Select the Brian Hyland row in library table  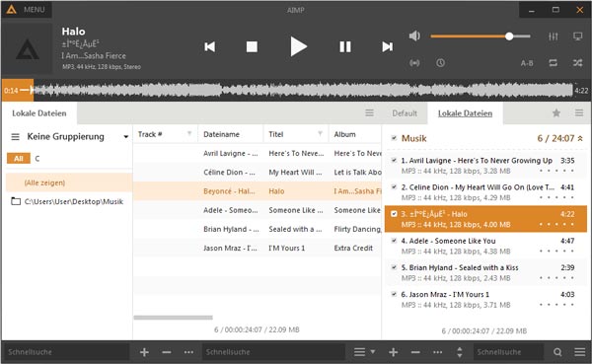tap(258, 229)
